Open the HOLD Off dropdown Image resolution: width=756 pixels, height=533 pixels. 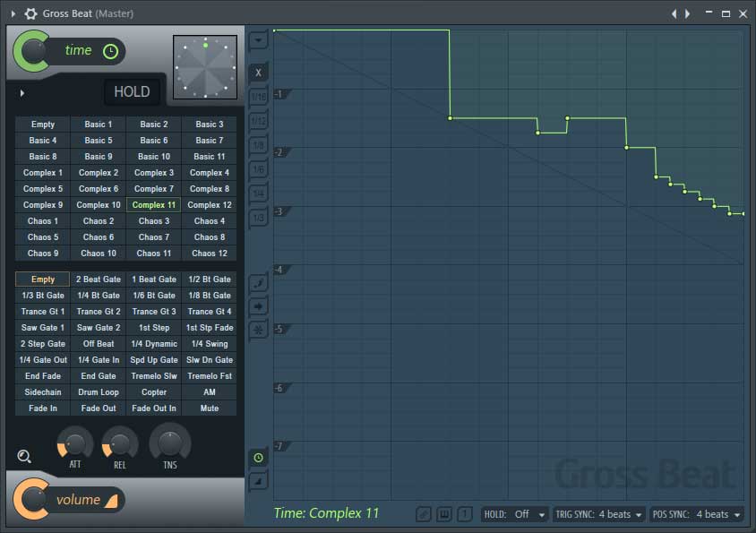pyautogui.click(x=514, y=515)
